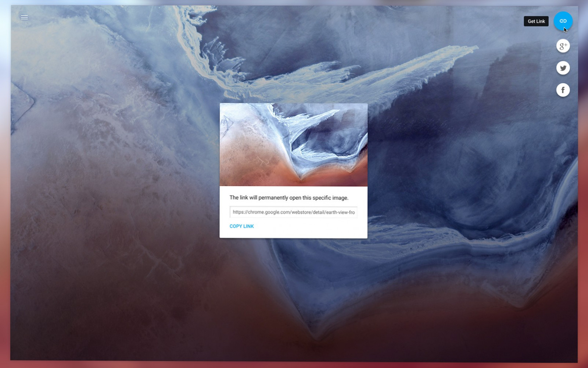The image size is (588, 368).
Task: Click the chrome.google.com webstore link text
Action: pyautogui.click(x=293, y=212)
